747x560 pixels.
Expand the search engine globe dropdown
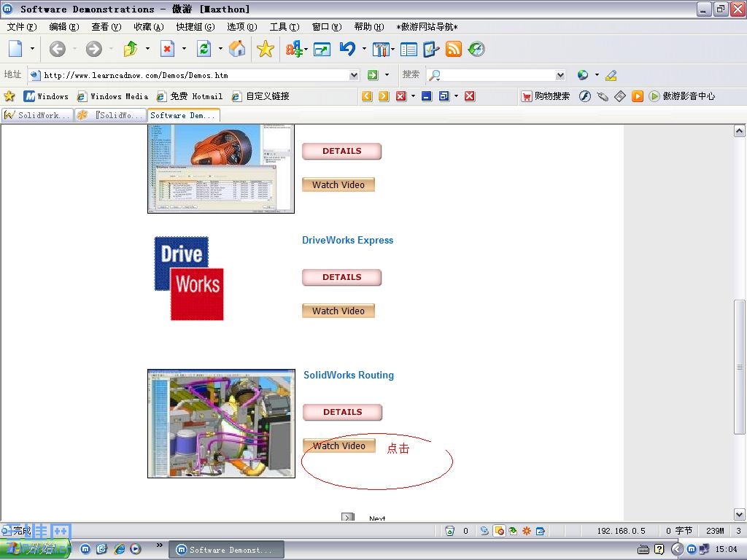tap(597, 75)
